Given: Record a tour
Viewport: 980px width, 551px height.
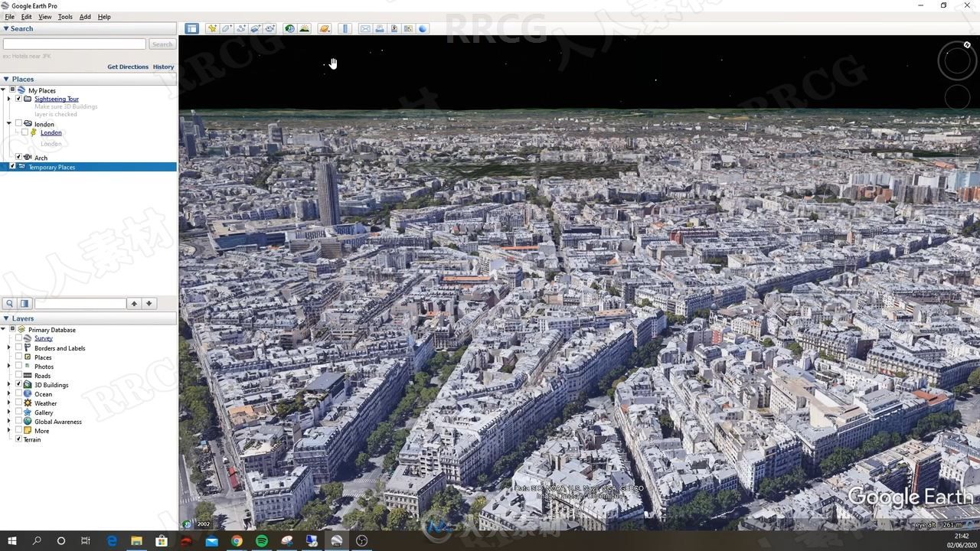Looking at the screenshot, I should (270, 28).
